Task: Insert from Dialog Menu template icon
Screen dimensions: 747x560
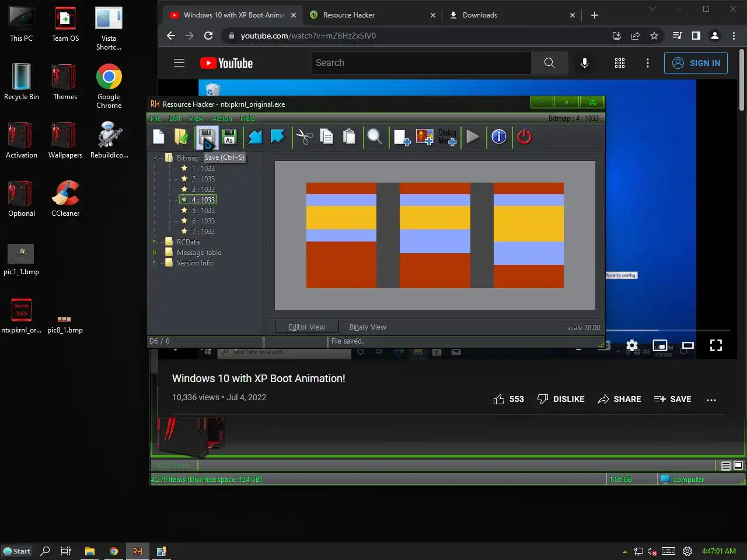Action: tap(448, 137)
